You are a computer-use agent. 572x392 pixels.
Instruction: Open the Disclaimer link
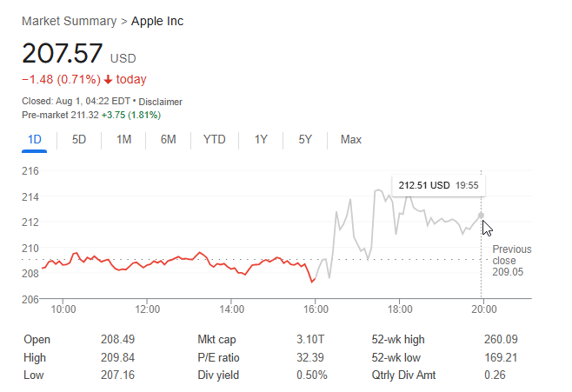(161, 102)
